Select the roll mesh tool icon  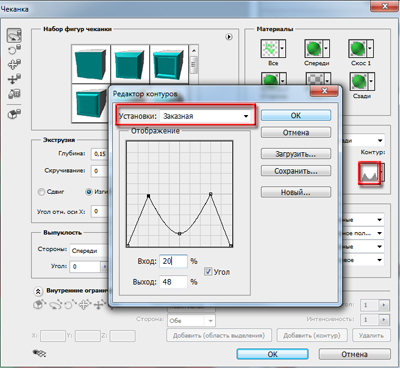[14, 50]
